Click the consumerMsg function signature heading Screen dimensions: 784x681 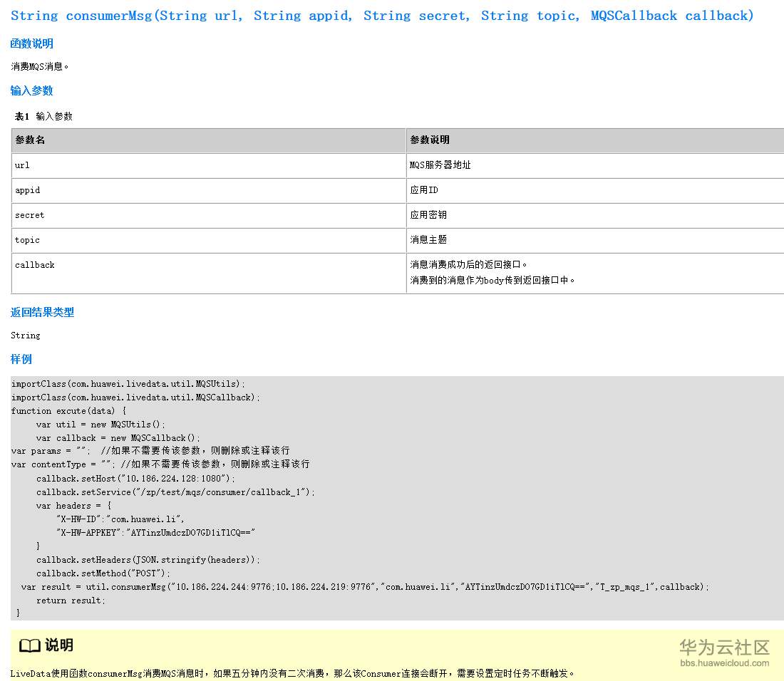click(382, 16)
